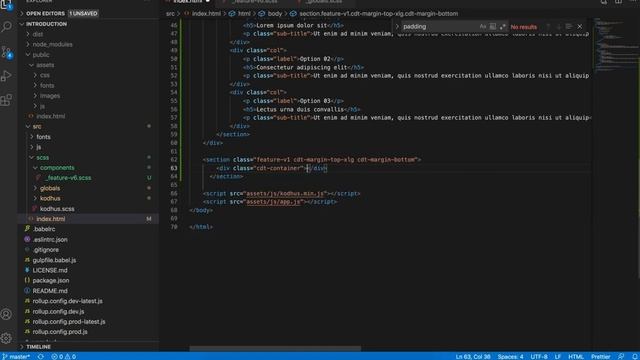Screen dimensions: 640x360
Task: Switch to the _globals.scss editor tab
Action: (324, 2)
